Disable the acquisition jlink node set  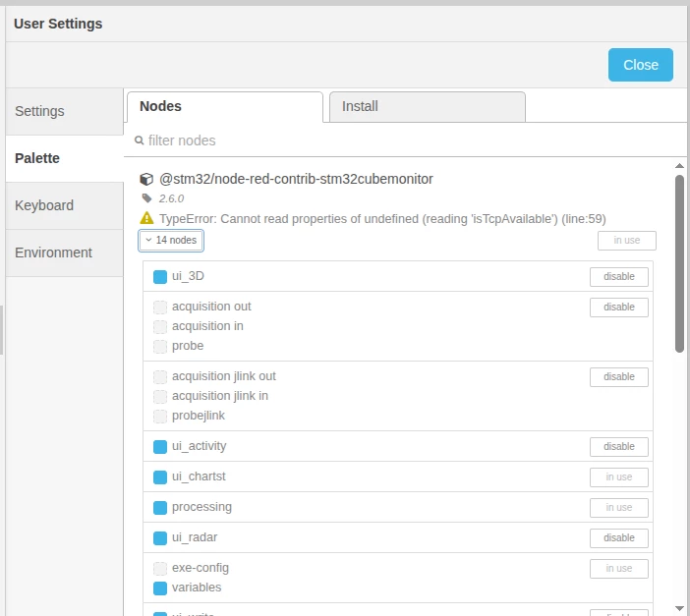click(618, 377)
